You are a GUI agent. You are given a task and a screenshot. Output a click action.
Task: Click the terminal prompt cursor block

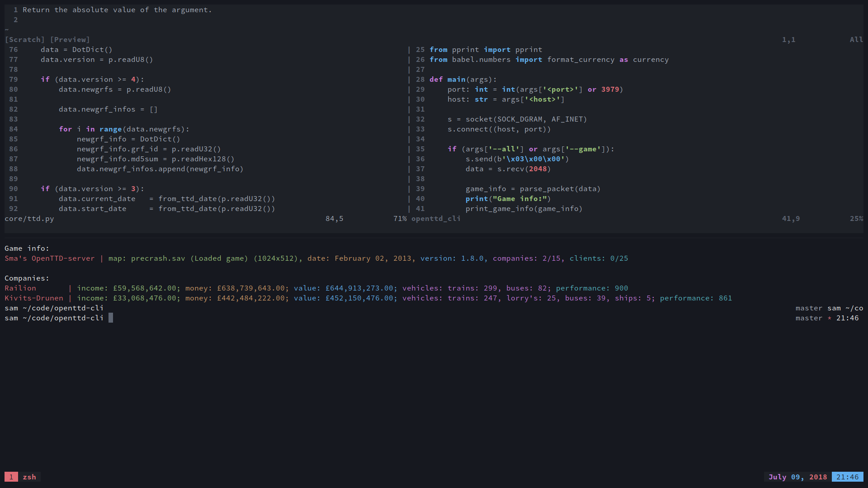[x=111, y=318]
